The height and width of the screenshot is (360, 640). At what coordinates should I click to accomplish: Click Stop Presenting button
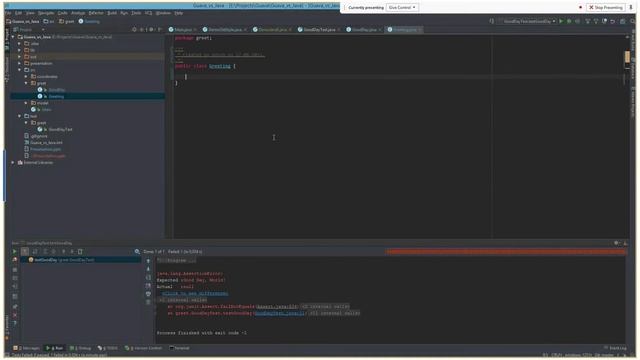[x=605, y=7]
